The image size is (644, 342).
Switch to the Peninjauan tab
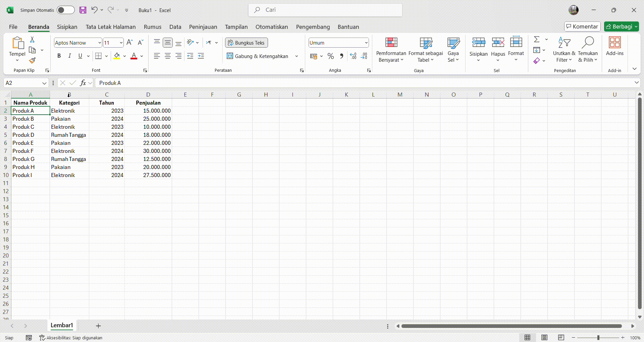[203, 27]
